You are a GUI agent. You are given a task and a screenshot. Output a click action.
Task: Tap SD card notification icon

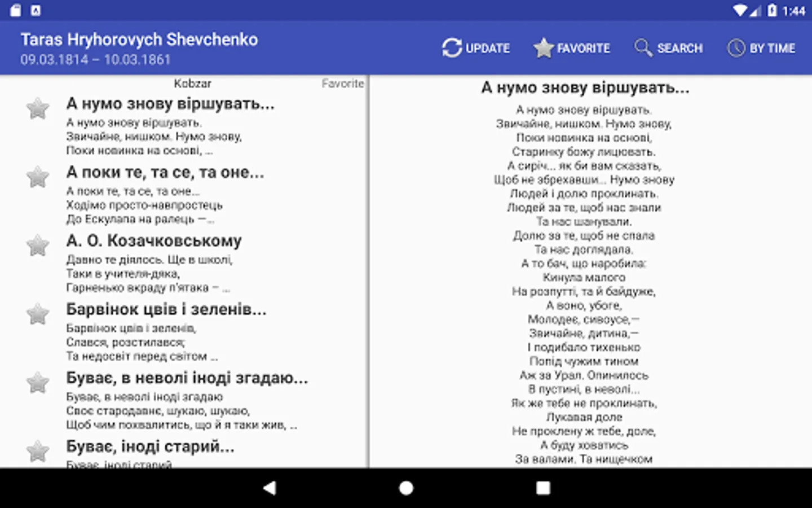[16, 10]
